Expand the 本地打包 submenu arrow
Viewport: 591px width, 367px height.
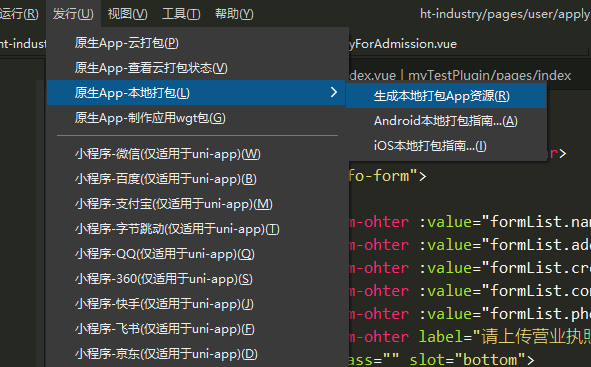coord(334,92)
